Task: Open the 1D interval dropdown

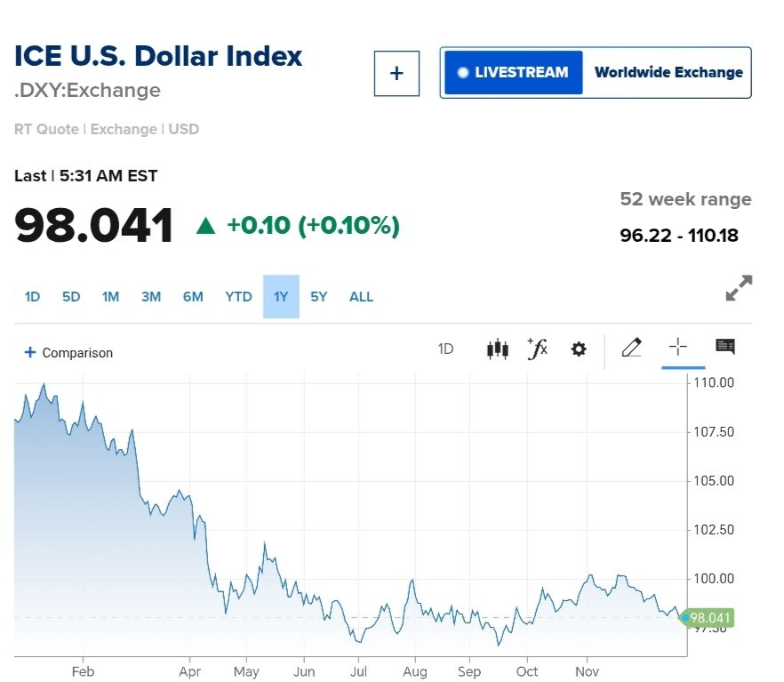Action: pyautogui.click(x=445, y=349)
